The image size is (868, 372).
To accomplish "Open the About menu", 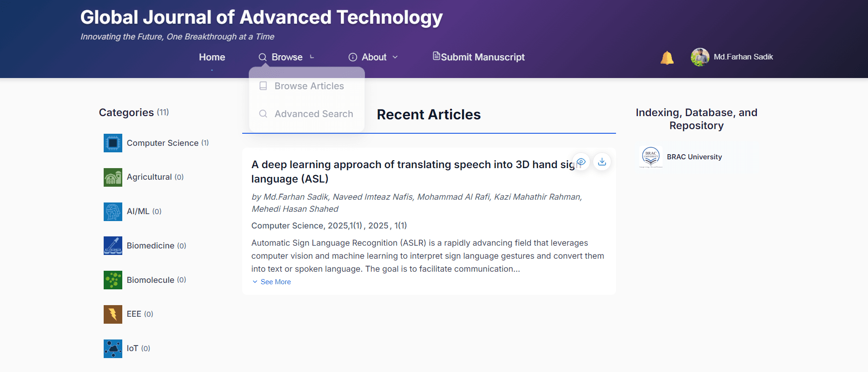I will [374, 57].
